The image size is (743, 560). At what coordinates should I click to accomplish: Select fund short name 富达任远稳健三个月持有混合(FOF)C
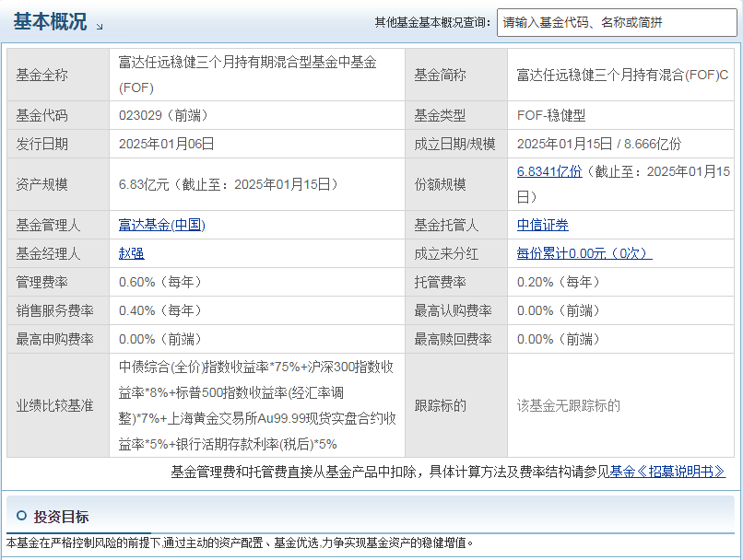(622, 75)
